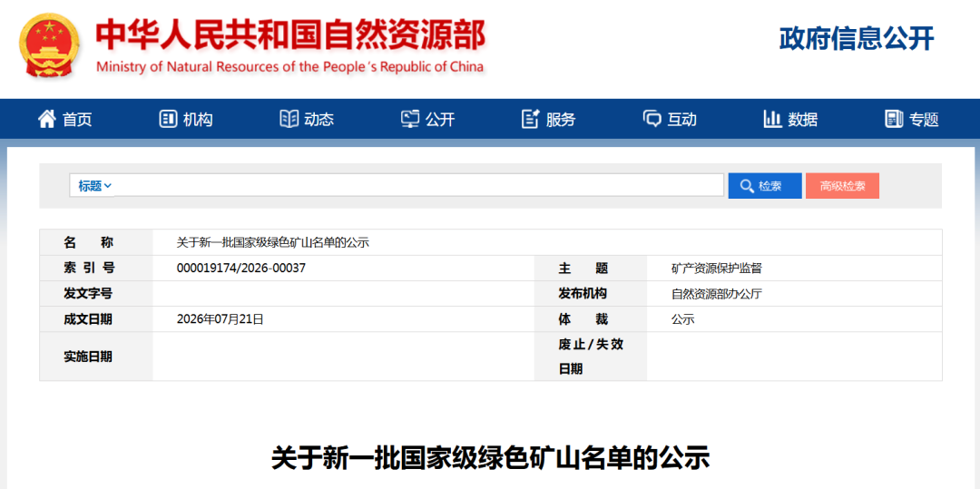Click the chat bubble icon beside 互动

(652, 119)
